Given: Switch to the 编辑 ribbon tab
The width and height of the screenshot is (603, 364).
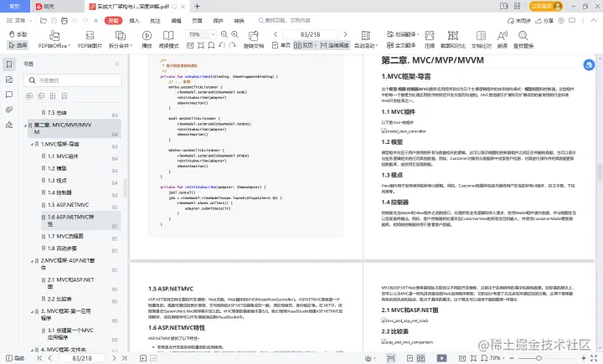Looking at the screenshot, I should [x=176, y=20].
